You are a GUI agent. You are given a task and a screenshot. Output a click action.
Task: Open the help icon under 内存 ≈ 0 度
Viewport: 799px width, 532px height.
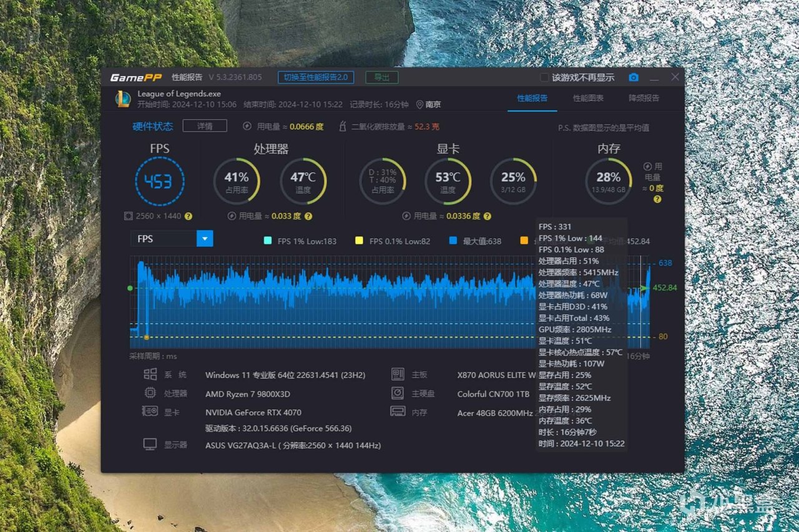tap(657, 199)
